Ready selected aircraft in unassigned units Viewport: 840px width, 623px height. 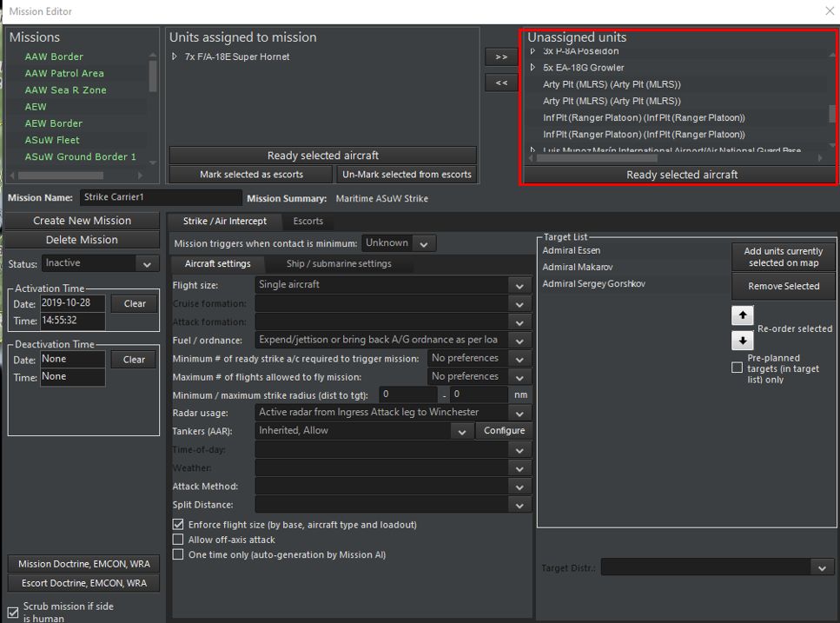tap(681, 175)
